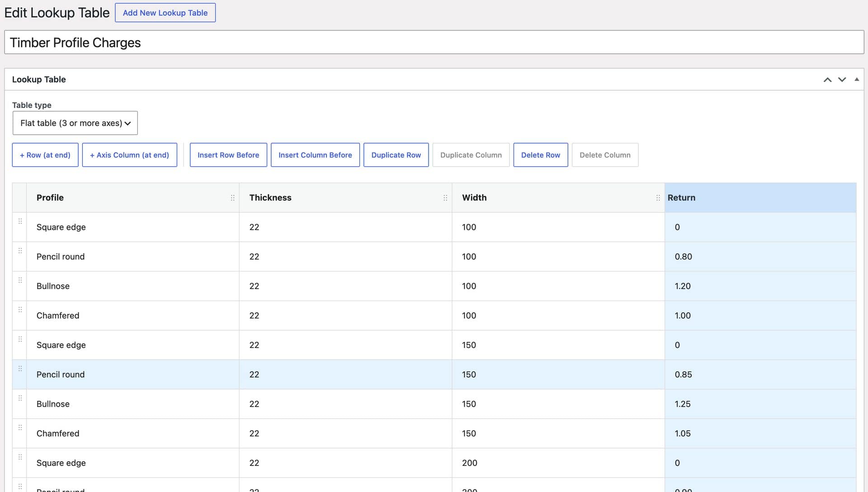
Task: Delete the selected row
Action: pos(541,155)
